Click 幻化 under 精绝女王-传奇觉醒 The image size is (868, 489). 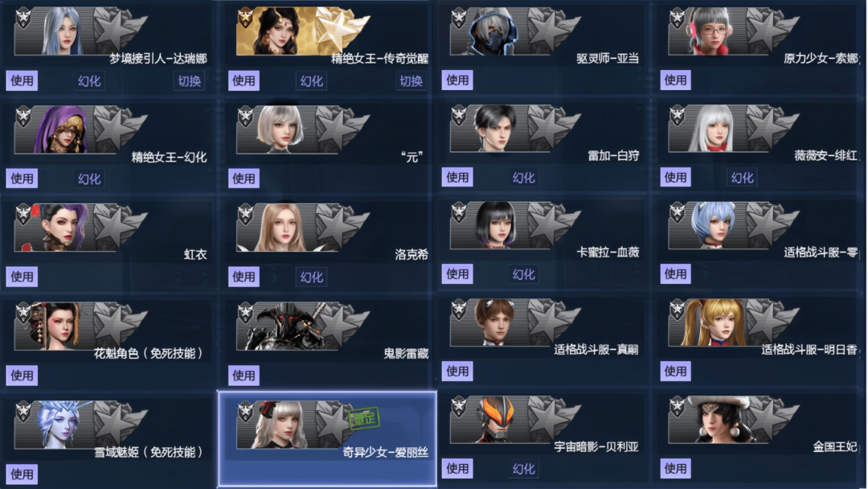coord(312,81)
